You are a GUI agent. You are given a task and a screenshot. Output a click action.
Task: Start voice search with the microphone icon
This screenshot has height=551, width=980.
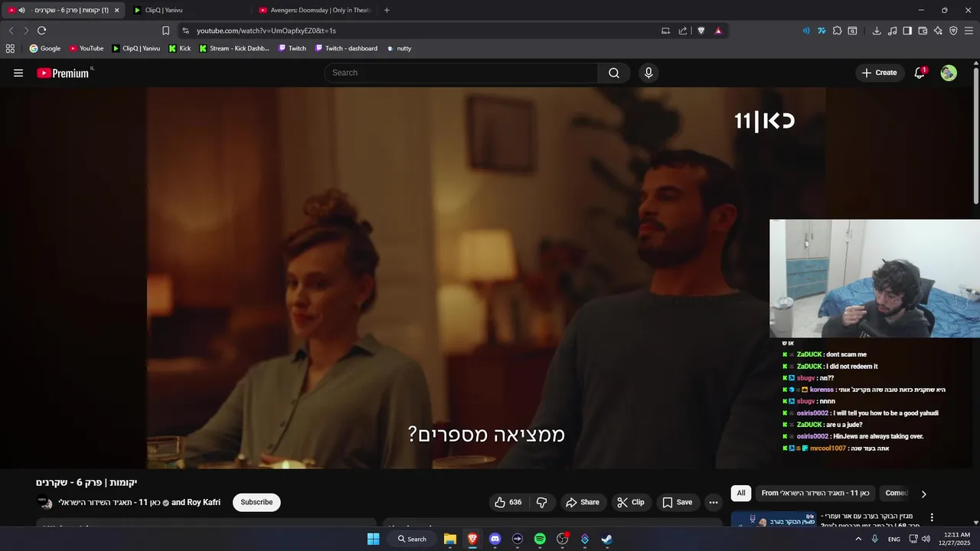[x=648, y=73]
